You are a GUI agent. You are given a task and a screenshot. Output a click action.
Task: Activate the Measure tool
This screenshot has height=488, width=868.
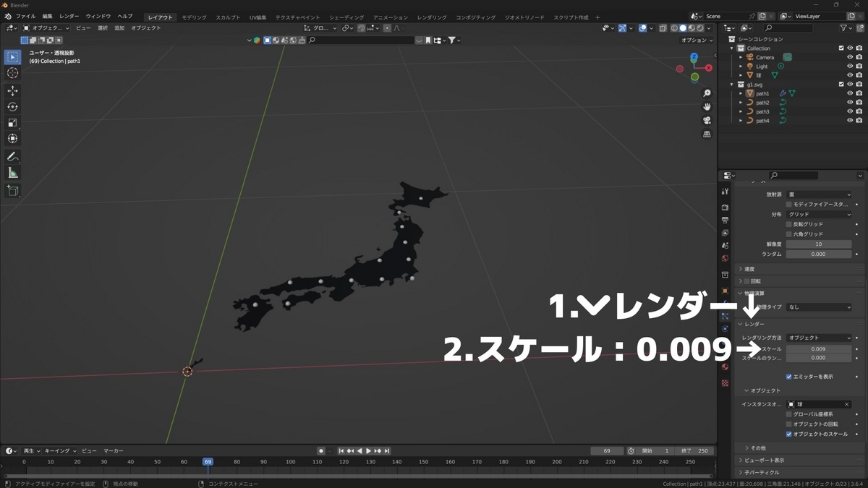tap(12, 172)
